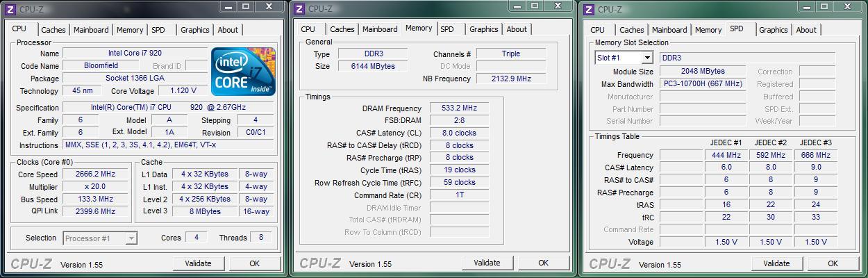868x278 pixels.
Task: Click JEDEC #3 frequency '666 MHz'
Action: pyautogui.click(x=815, y=155)
